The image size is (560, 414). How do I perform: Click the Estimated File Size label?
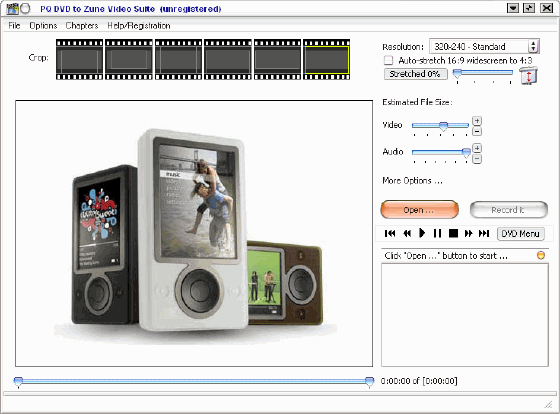click(x=417, y=102)
